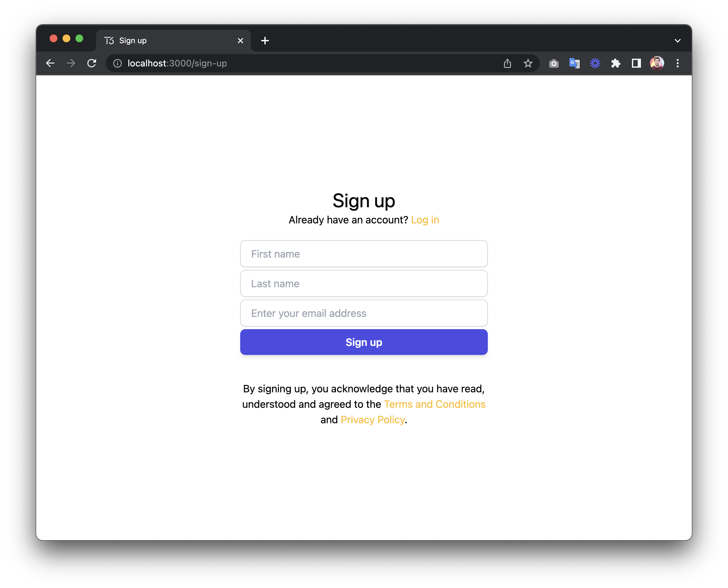This screenshot has width=728, height=588.
Task: Open the Chrome profile avatar
Action: tap(657, 63)
